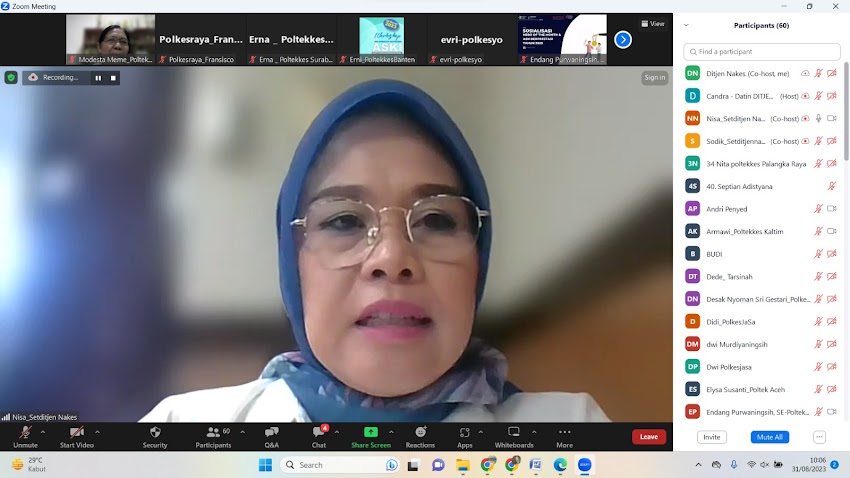850x478 pixels.
Task: Click Invite in participants panel
Action: (x=712, y=437)
